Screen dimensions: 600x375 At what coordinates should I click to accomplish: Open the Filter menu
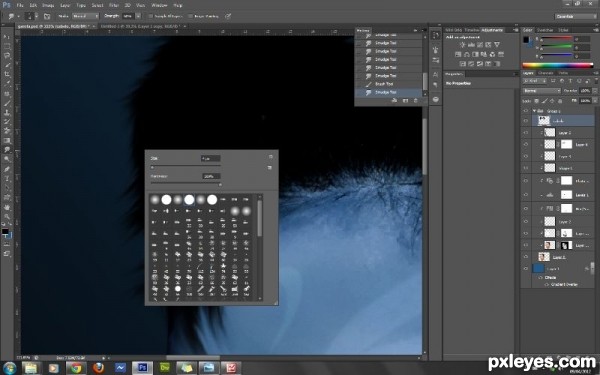114,5
